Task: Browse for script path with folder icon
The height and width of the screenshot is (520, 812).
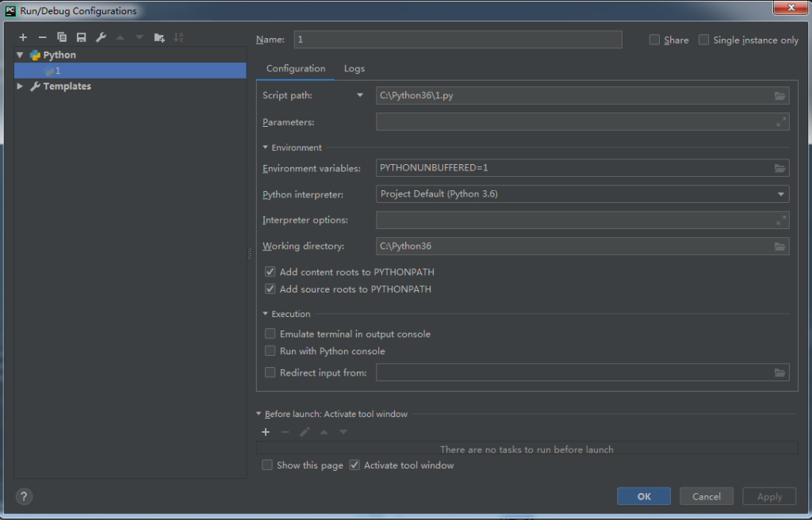Action: pyautogui.click(x=780, y=95)
